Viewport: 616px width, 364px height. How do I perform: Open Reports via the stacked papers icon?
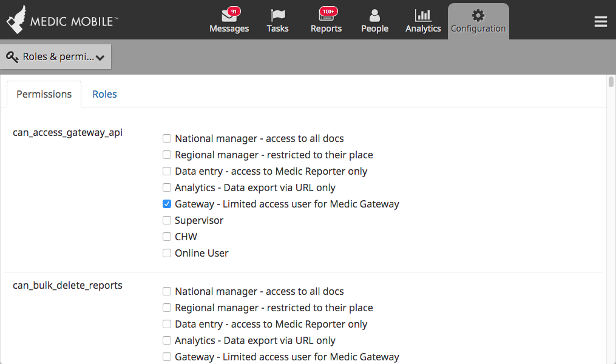326,16
